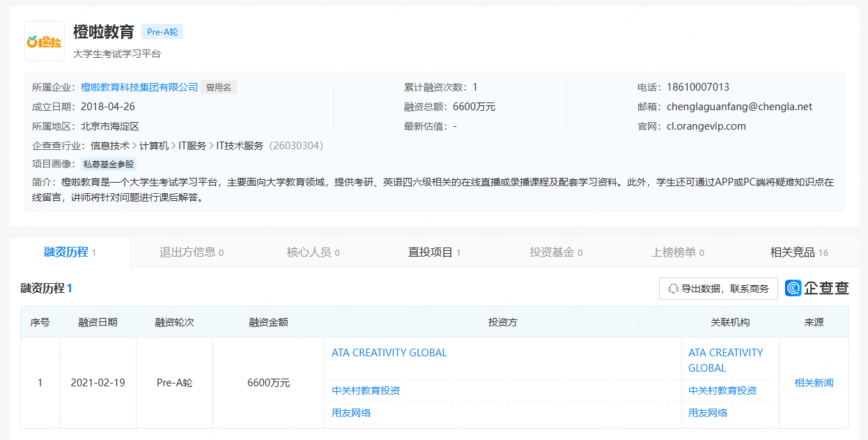Image resolution: width=868 pixels, height=440 pixels.
Task: Click 融资日期 column header
Action: [98, 322]
